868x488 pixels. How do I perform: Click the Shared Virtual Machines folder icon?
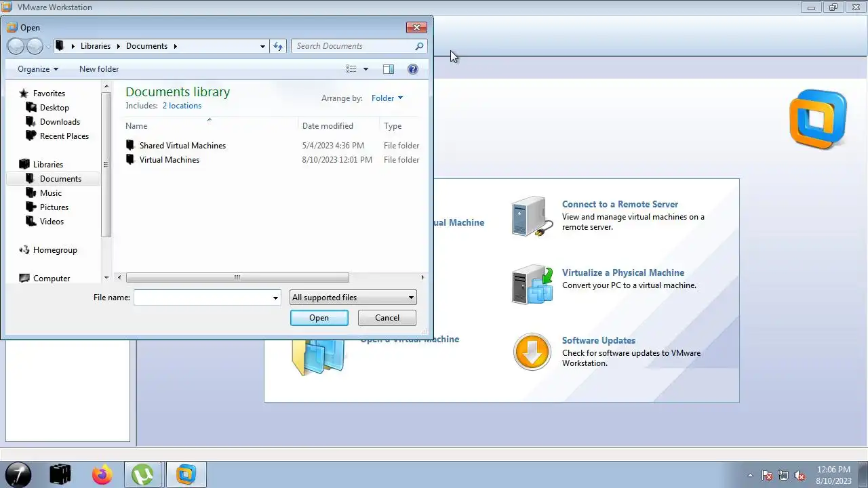pos(130,145)
